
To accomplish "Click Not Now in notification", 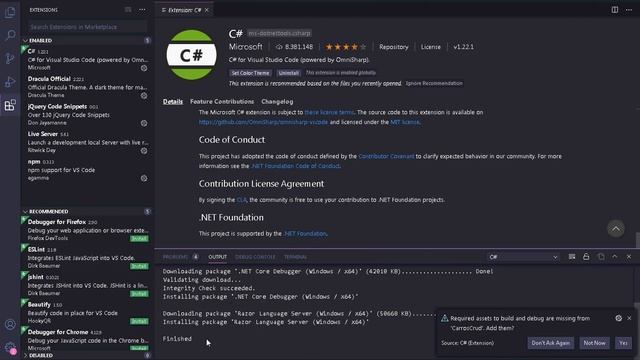I will (594, 343).
